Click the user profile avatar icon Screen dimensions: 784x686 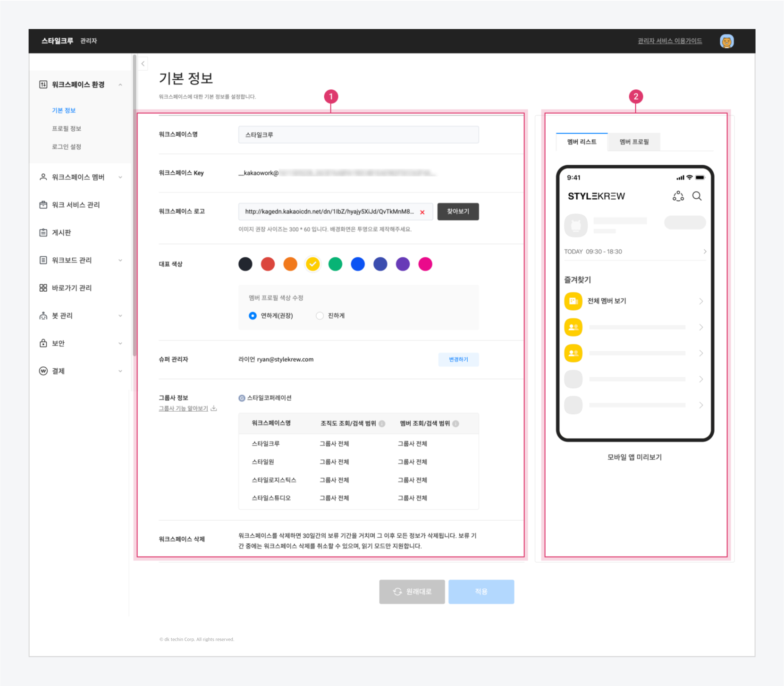click(x=726, y=41)
